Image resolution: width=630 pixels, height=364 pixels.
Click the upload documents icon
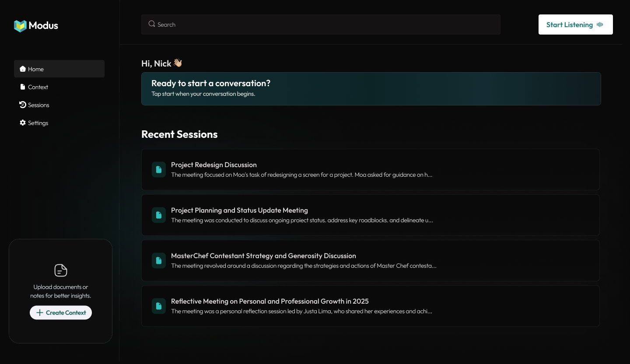pos(60,270)
